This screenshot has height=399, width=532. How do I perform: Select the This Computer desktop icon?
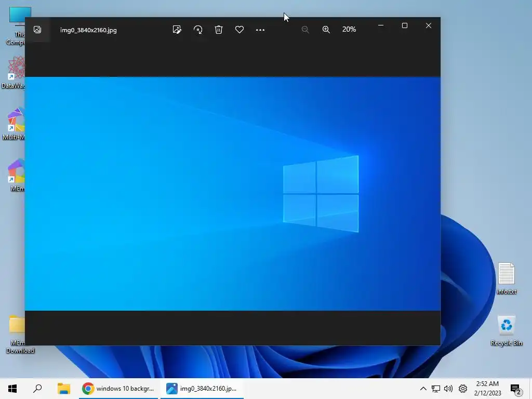coord(16,26)
